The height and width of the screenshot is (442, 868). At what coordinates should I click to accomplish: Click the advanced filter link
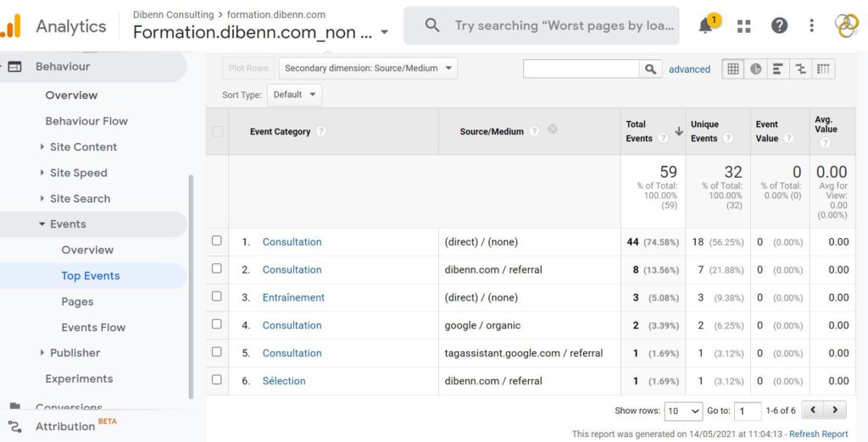click(x=689, y=69)
